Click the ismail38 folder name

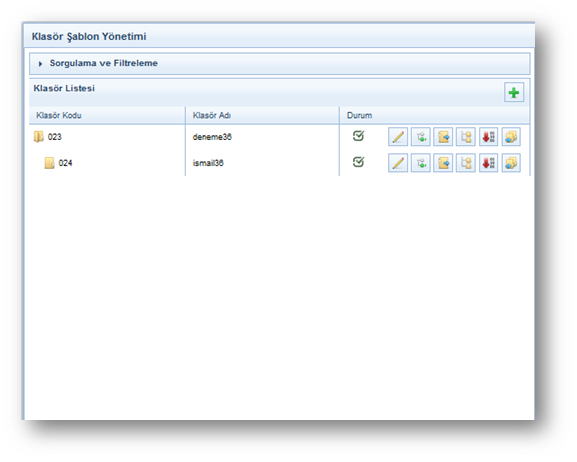click(208, 163)
